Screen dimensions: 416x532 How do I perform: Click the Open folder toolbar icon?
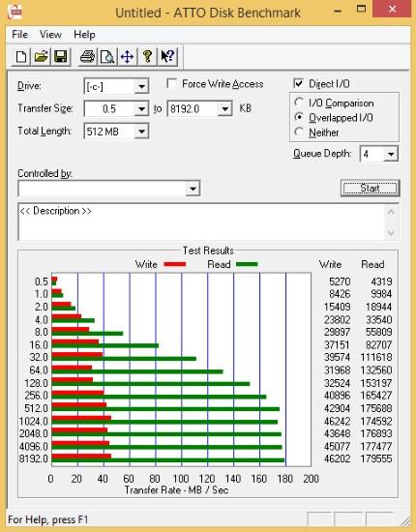pyautogui.click(x=41, y=56)
